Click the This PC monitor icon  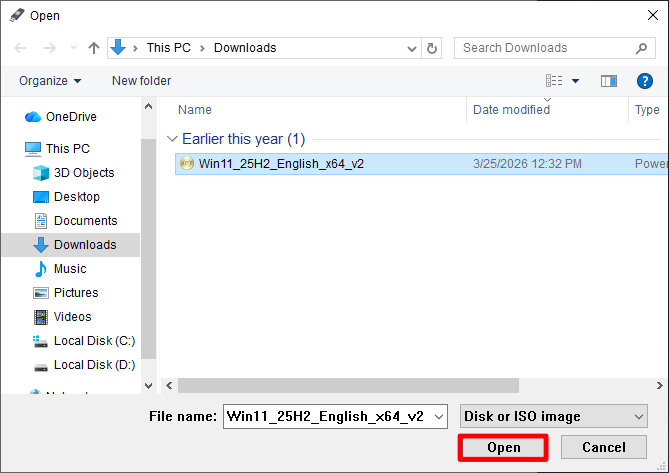coord(33,149)
